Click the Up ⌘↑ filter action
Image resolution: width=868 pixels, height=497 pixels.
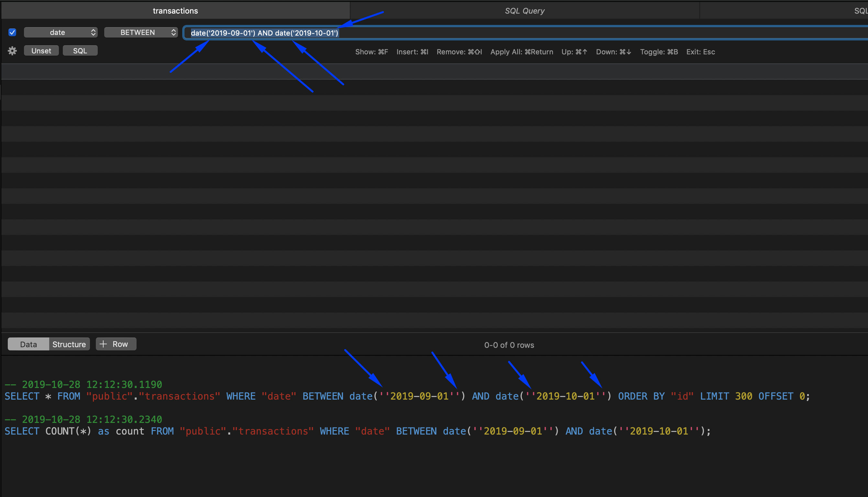(x=574, y=51)
